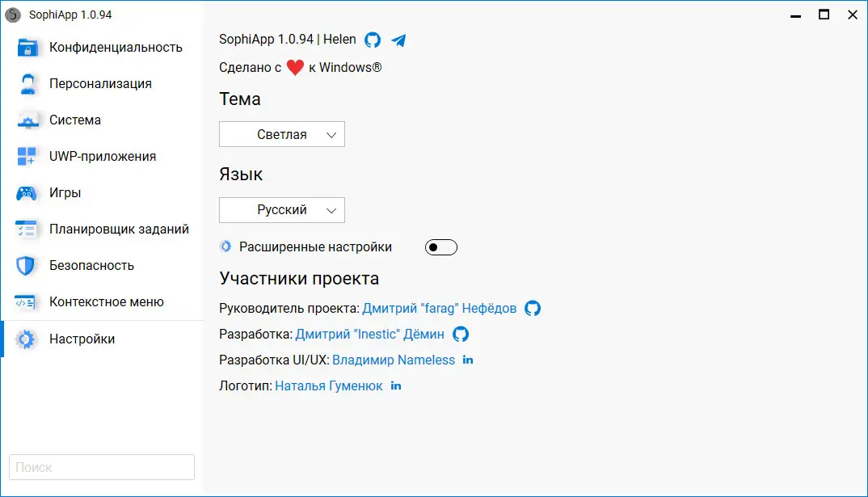Screen dimensions: 868x497
Task: Click the UWP-приложения tiles icon
Action: (x=27, y=157)
